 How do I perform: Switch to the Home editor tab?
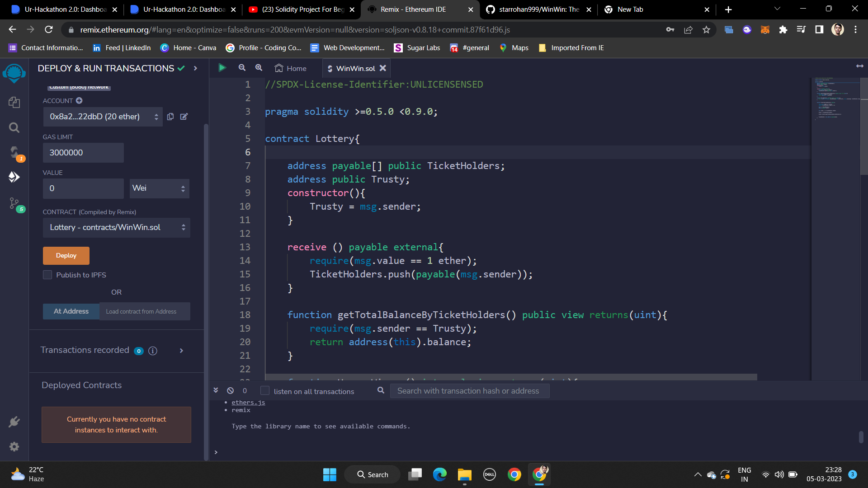291,68
